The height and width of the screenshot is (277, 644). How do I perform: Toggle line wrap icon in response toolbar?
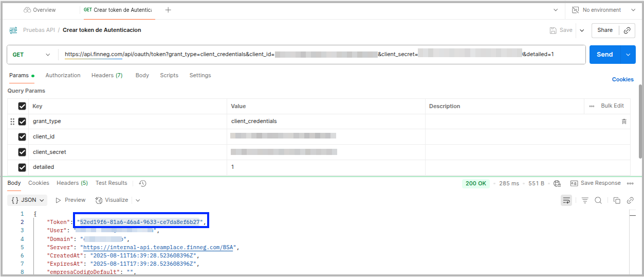(566, 200)
